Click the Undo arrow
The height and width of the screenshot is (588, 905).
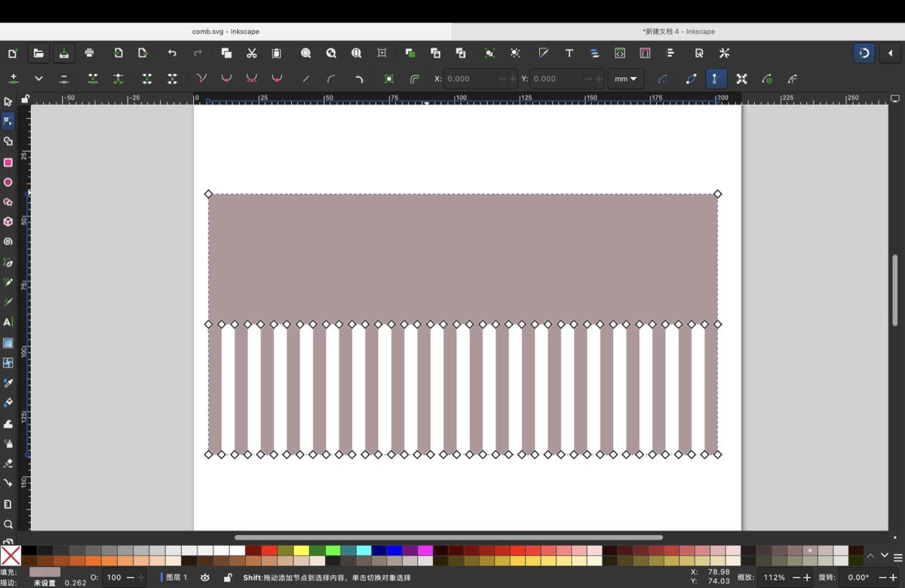pyautogui.click(x=172, y=53)
